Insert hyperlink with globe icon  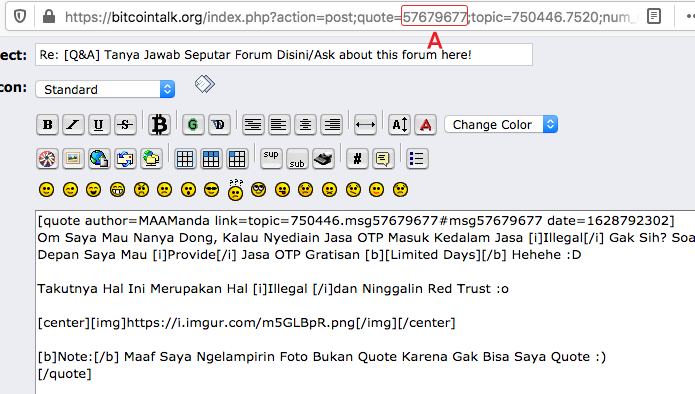tap(99, 159)
